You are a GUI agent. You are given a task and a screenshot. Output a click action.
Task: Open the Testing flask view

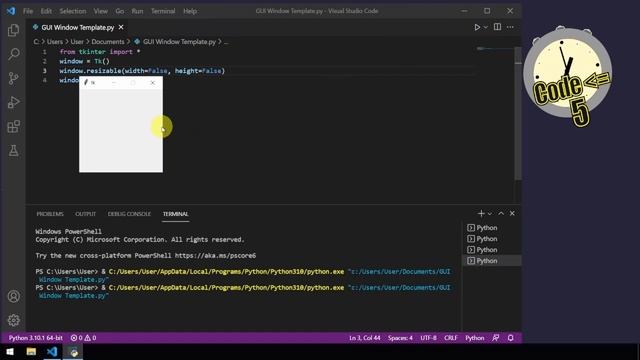(x=13, y=150)
